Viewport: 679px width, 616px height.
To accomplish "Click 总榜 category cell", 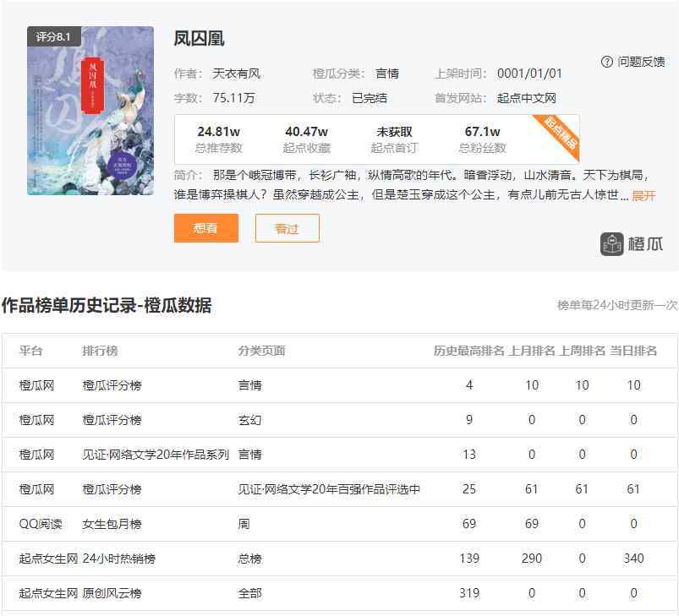I will [249, 559].
